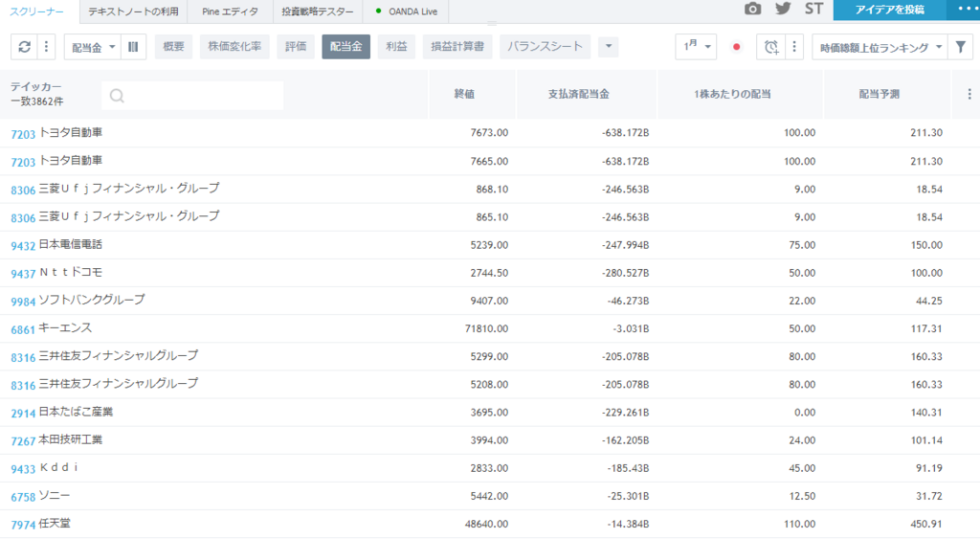The height and width of the screenshot is (539, 980).
Task: Click Toyota closing price 7673.00
Action: [x=489, y=133]
